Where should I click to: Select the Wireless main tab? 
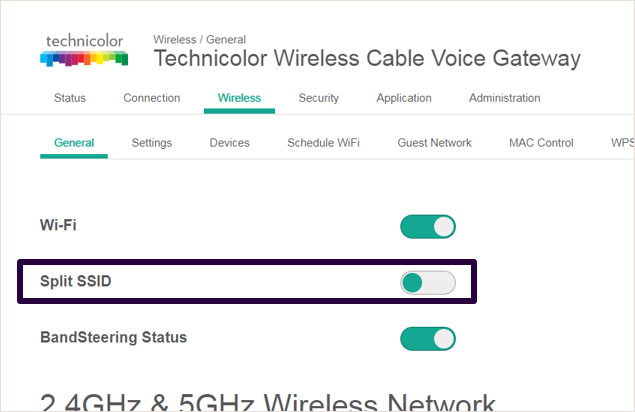(239, 98)
